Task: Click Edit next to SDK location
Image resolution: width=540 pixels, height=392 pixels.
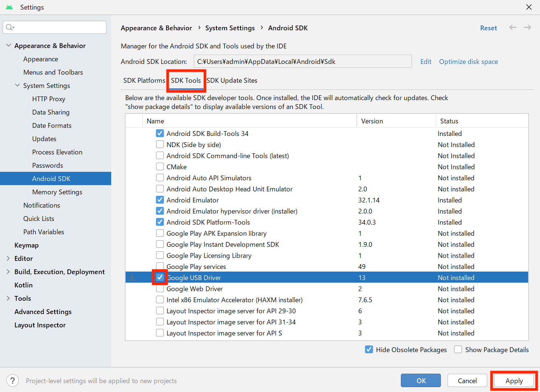Action: pyautogui.click(x=426, y=62)
